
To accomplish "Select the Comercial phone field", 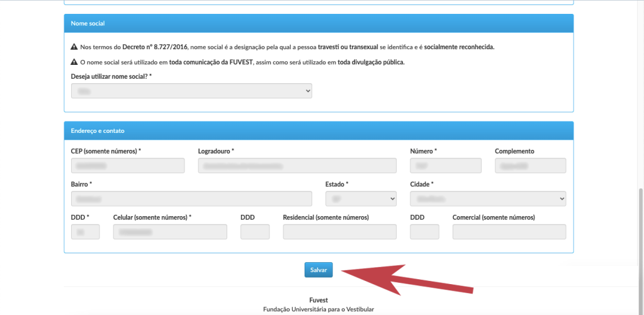I will coord(509,232).
